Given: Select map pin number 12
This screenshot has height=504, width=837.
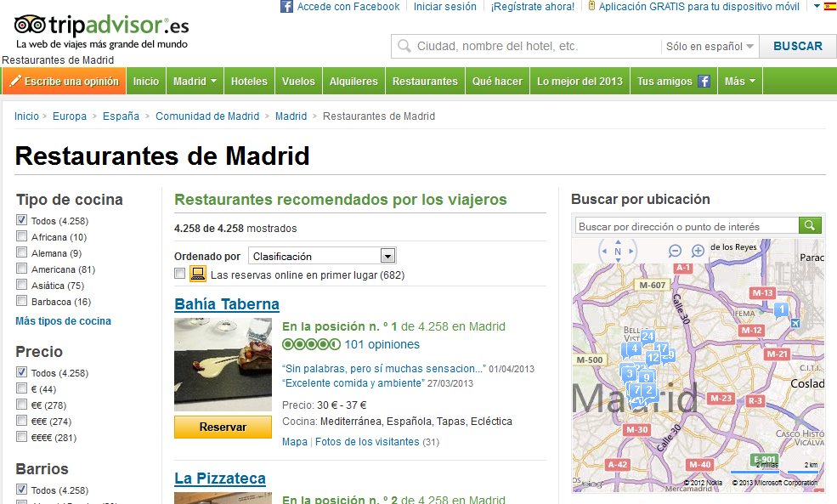Looking at the screenshot, I should tap(653, 358).
